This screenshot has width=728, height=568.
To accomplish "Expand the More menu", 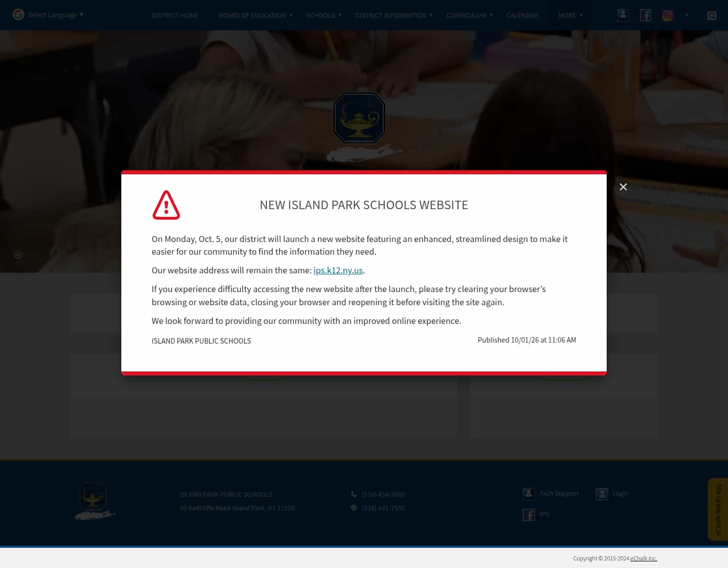I will click(x=571, y=15).
